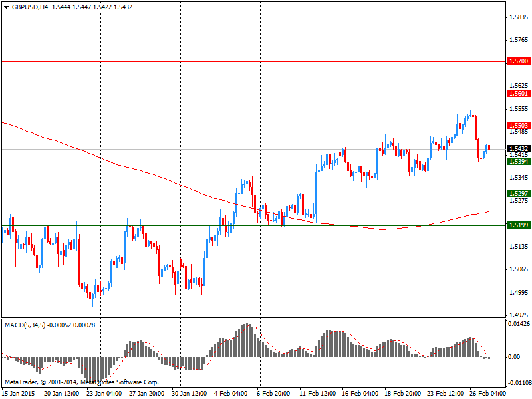This screenshot has height=399, width=532.
Task: Select the 1.5765 price scale value
Action: 519,40
